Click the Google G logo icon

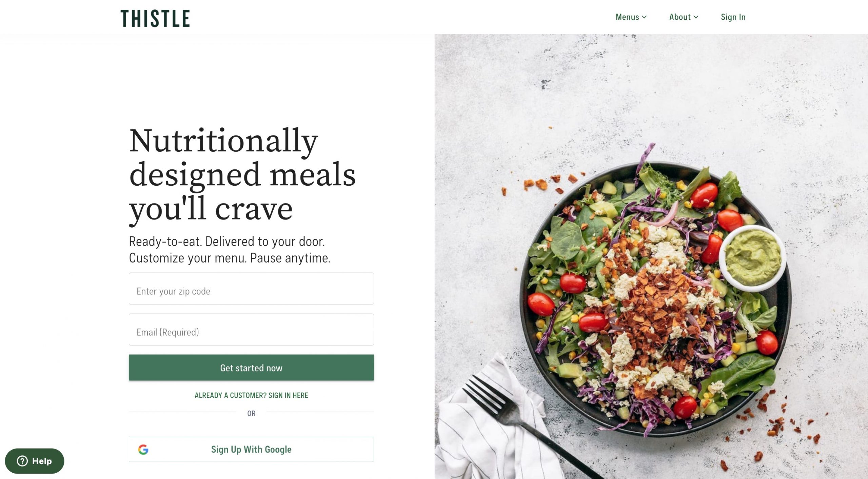click(143, 449)
